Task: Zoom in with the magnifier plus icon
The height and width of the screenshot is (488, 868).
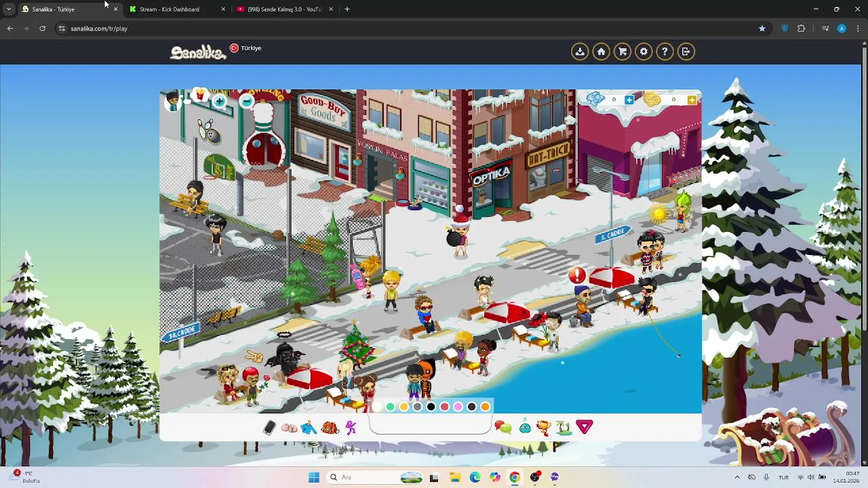Action: pyautogui.click(x=219, y=102)
